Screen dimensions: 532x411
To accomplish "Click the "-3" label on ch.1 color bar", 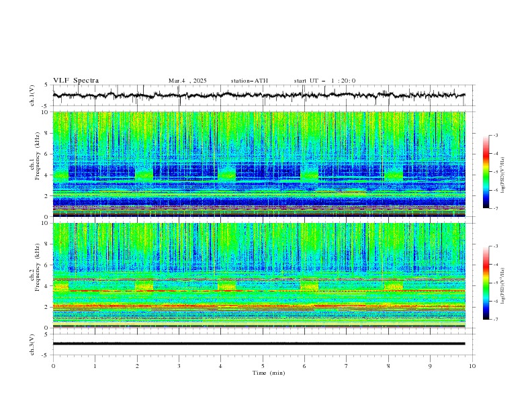I will tap(495, 135).
